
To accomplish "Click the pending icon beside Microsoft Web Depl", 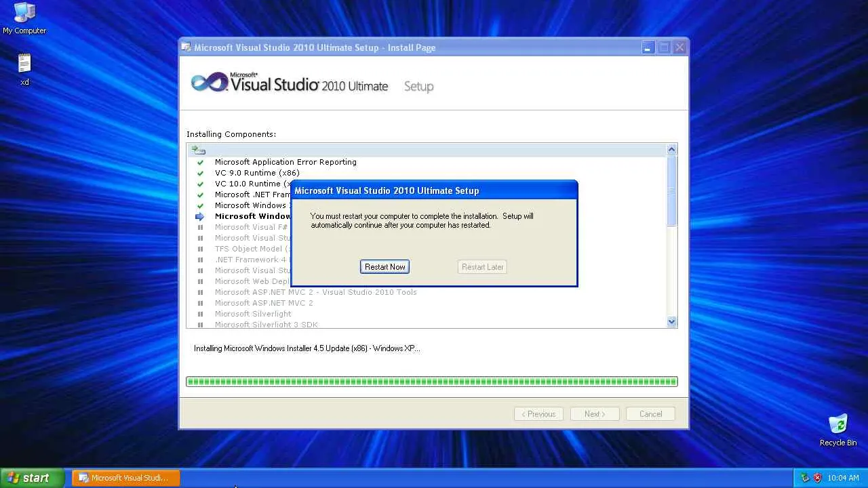I will click(200, 281).
